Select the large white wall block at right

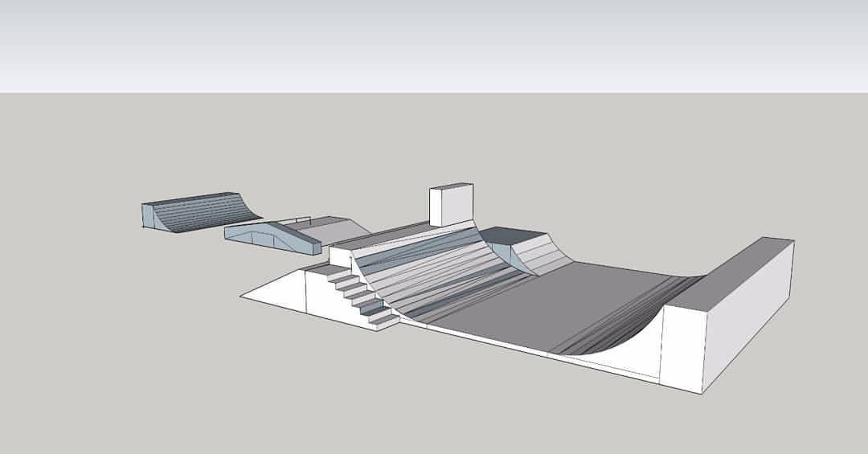[x=728, y=316]
